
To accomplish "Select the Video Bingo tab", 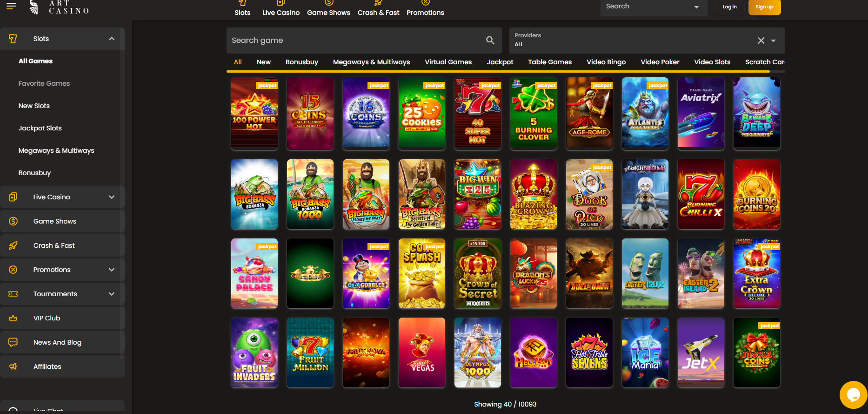I will [606, 62].
